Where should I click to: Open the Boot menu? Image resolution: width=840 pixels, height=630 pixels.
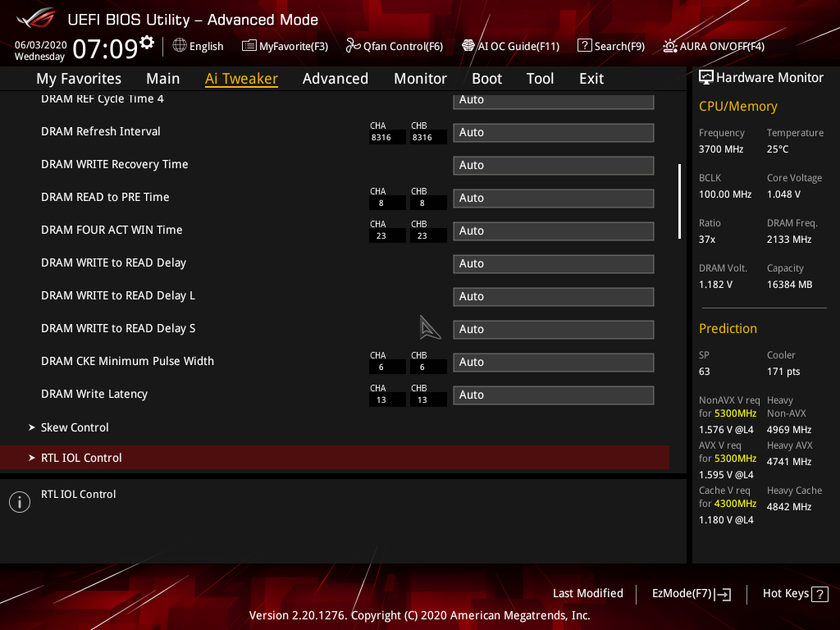click(486, 78)
